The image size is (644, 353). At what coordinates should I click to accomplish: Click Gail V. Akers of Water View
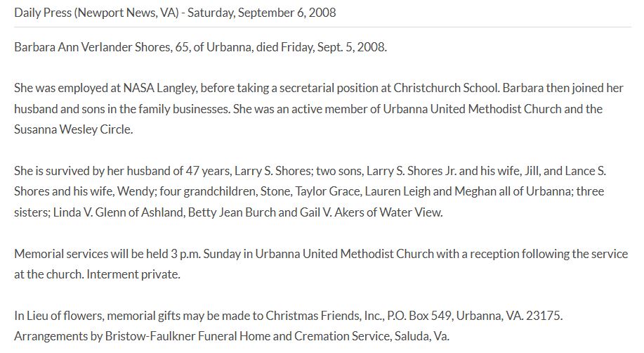(x=372, y=212)
